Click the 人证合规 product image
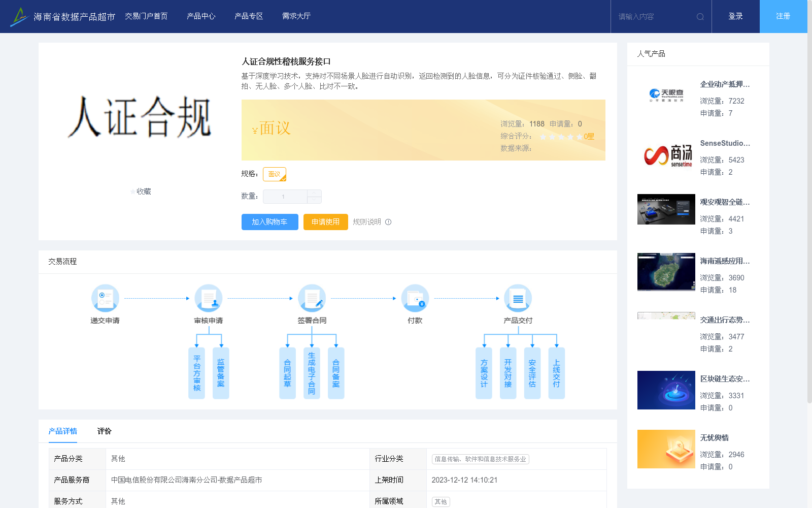Viewport: 812px width, 508px height. 140,118
